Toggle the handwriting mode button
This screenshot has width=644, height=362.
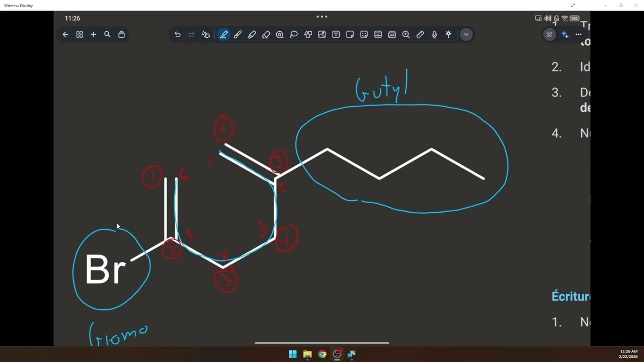tap(549, 35)
